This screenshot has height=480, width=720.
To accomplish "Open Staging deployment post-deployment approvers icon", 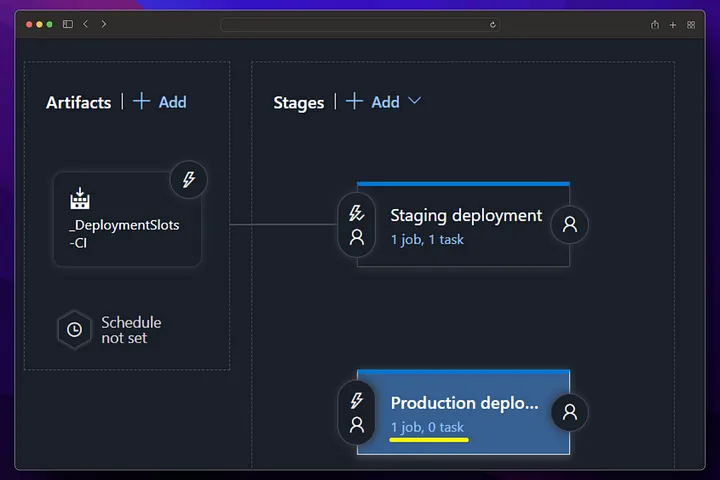I will (x=570, y=225).
